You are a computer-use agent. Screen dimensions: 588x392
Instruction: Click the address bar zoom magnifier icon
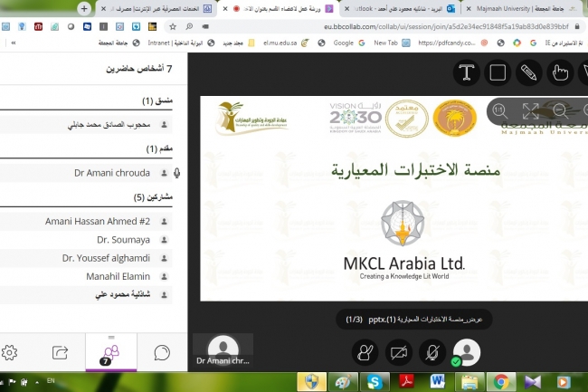point(189,26)
